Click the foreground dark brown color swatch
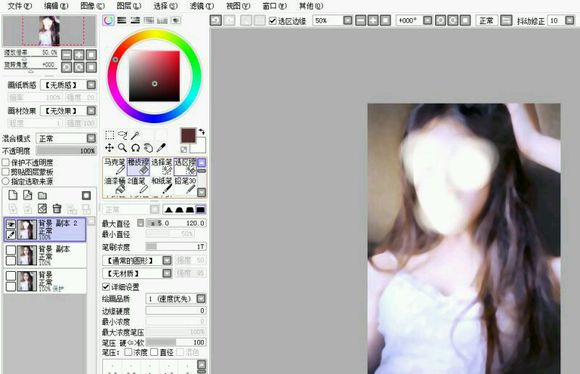Viewport: 580px width, 374px height. (x=188, y=136)
